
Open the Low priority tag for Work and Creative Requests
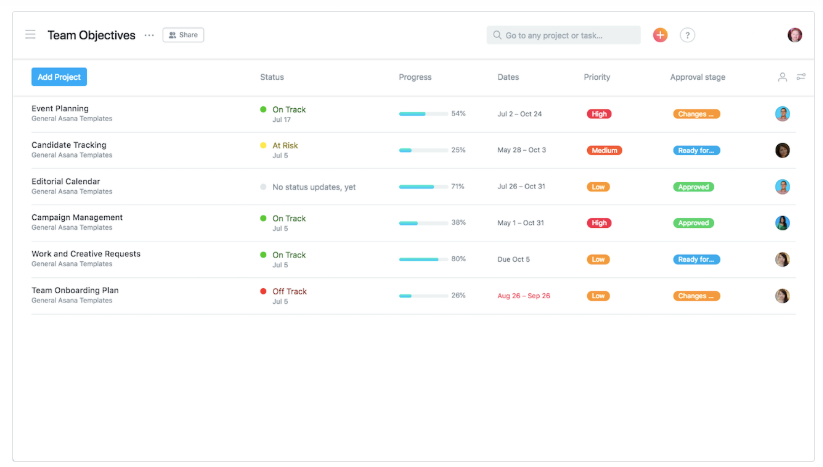[598, 259]
